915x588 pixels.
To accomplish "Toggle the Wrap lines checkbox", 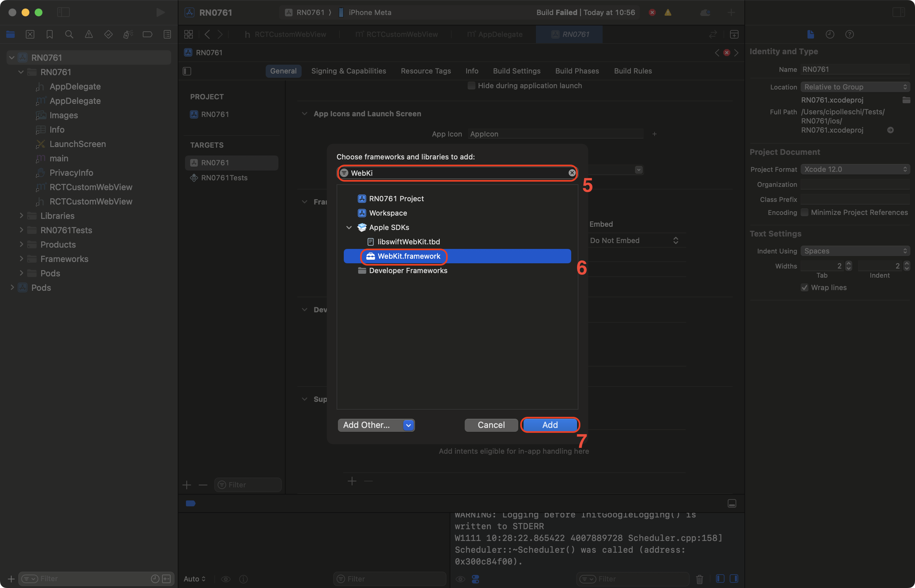I will pyautogui.click(x=805, y=287).
